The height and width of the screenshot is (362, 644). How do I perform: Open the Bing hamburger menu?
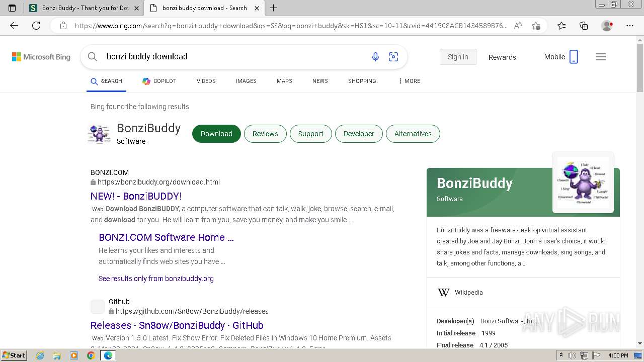coord(601,57)
